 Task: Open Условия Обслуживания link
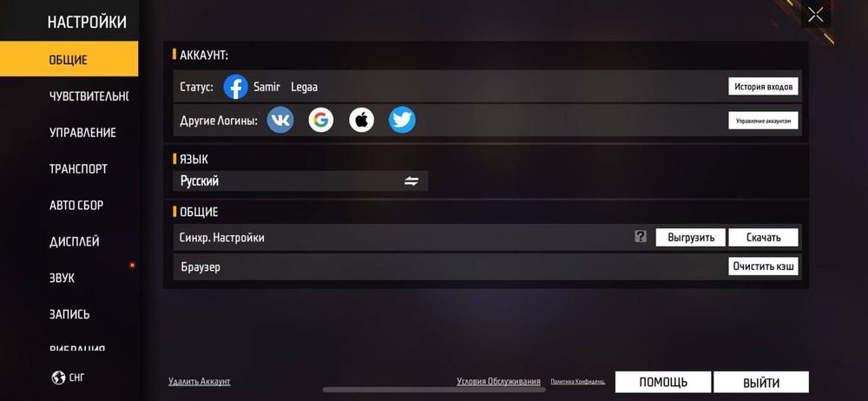(498, 382)
